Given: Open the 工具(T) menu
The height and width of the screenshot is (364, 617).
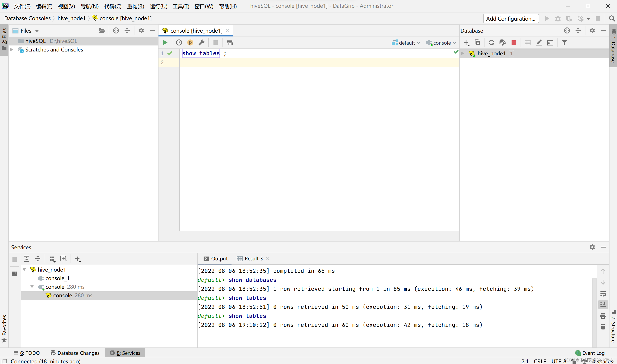Looking at the screenshot, I should [181, 6].
